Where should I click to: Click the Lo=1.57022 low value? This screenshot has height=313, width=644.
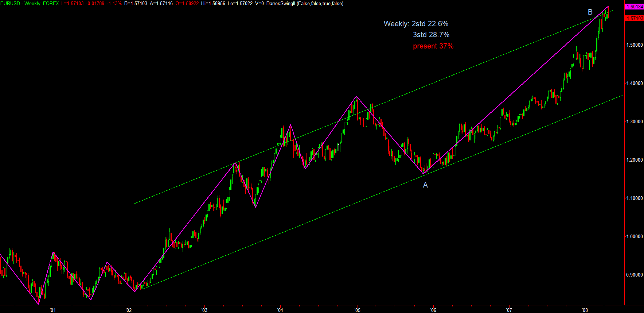coord(240,4)
